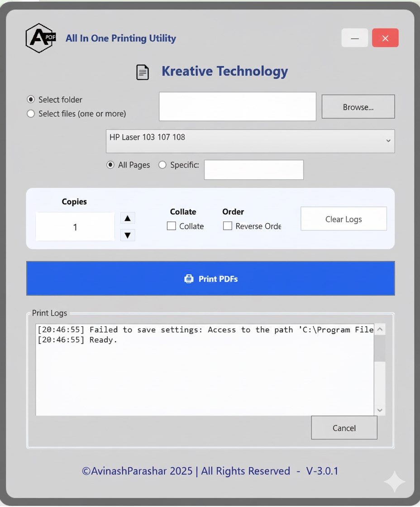Cancel the current print job
Image resolution: width=420 pixels, height=507 pixels.
pos(344,428)
